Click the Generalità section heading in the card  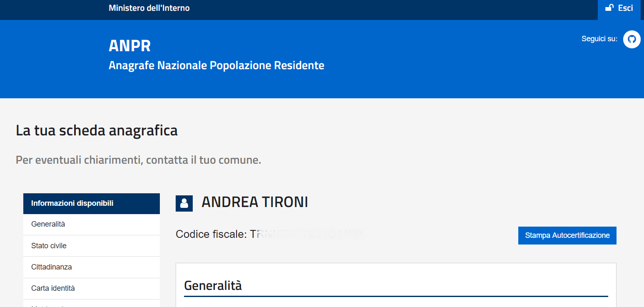pos(213,286)
